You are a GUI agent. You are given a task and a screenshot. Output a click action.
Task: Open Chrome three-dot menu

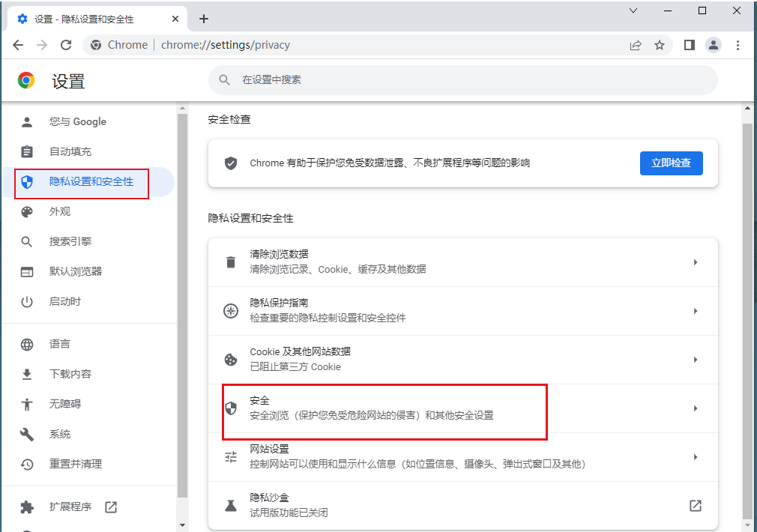[x=738, y=45]
